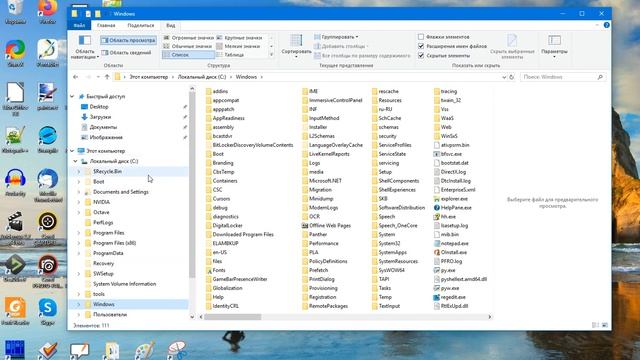
Task: Click Local Disk (C:) in address bar
Action: point(202,77)
